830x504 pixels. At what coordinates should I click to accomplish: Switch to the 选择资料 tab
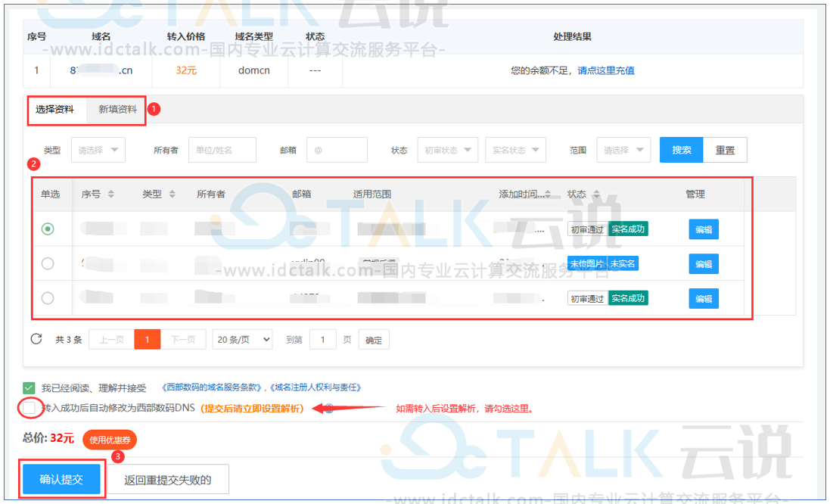click(55, 110)
